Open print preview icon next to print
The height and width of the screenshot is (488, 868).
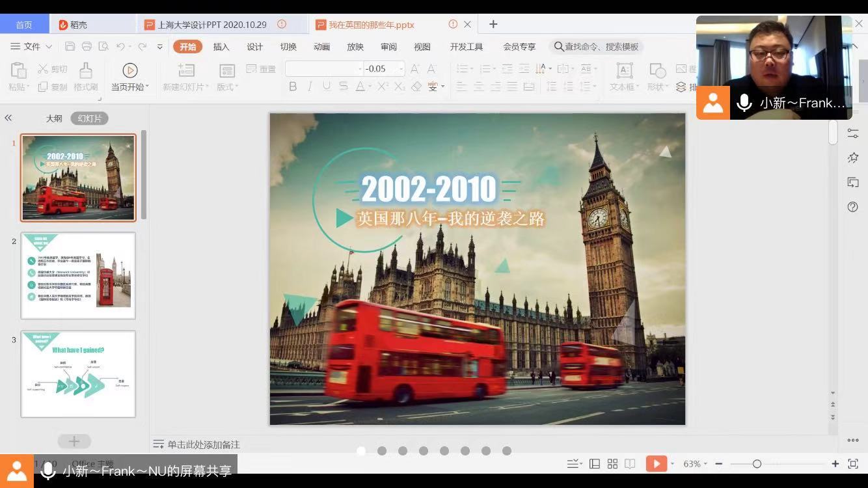pyautogui.click(x=103, y=47)
